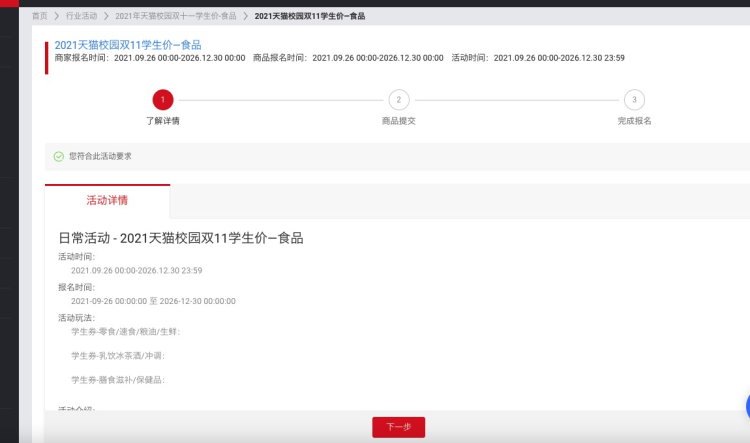750x443 pixels.
Task: Click the 活动时间: label under the heading
Action: click(77, 257)
